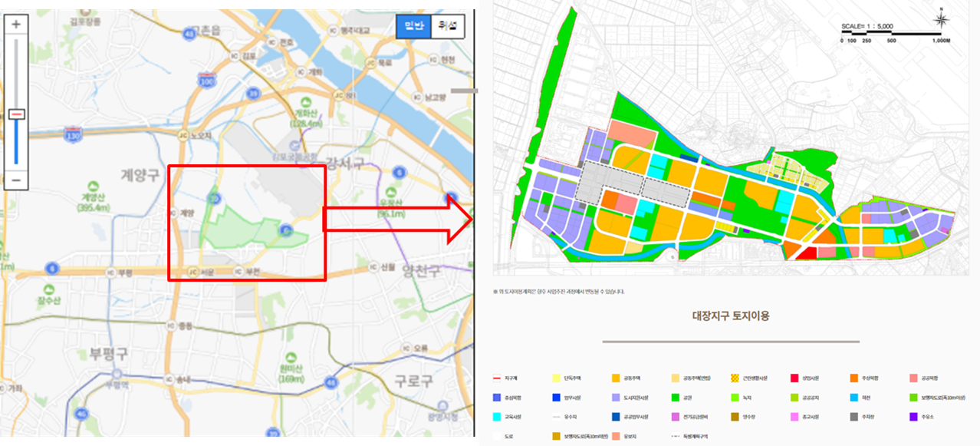This screenshot has height=446, width=980.
Task: Click the 양천구 district label
Action: coord(422,269)
